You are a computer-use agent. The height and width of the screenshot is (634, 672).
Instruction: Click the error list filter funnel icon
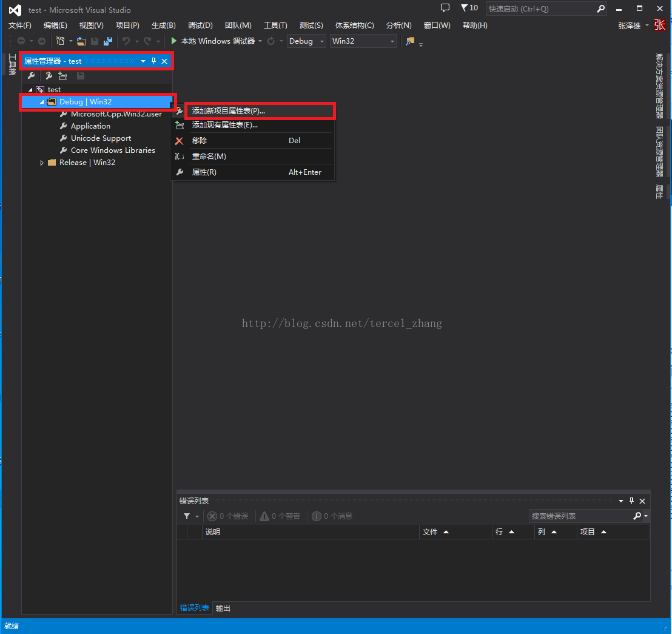click(x=187, y=516)
